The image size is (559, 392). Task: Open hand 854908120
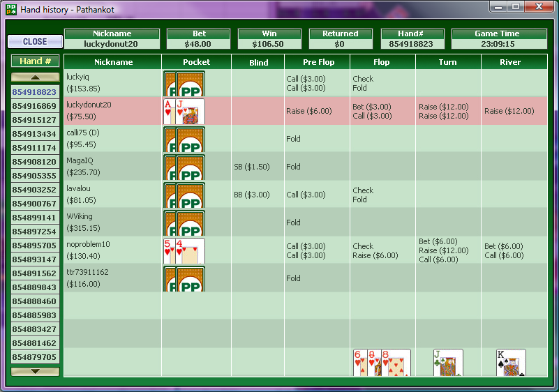(x=34, y=162)
